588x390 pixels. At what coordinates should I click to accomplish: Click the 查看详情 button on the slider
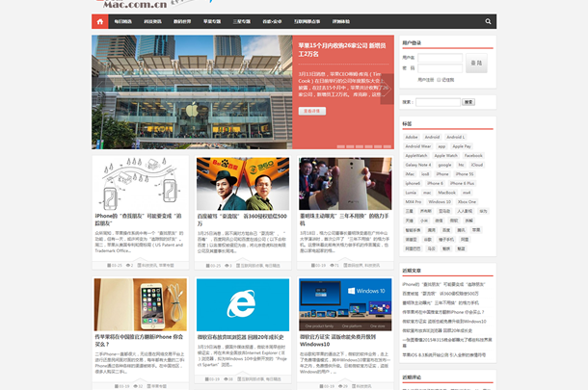coord(312,111)
